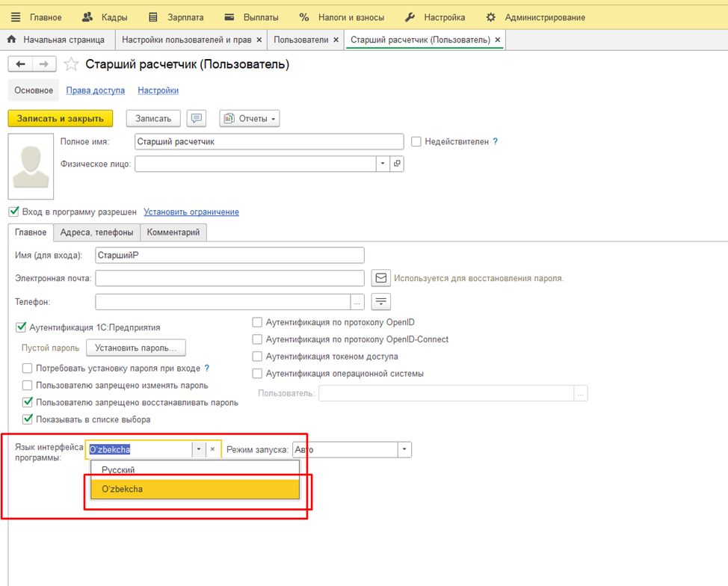The width and height of the screenshot is (728, 586).
Task: Enable Аутентификация по протоколу OpenID
Action: pyautogui.click(x=257, y=322)
